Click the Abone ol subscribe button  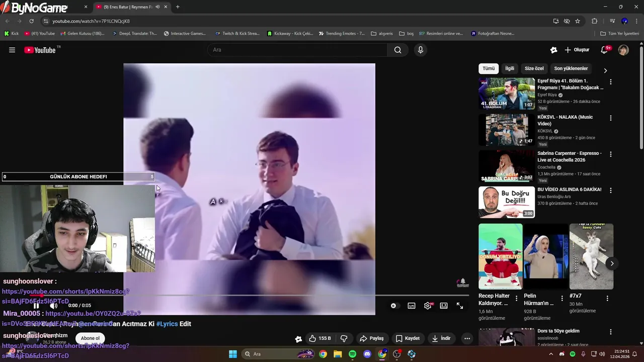click(91, 338)
